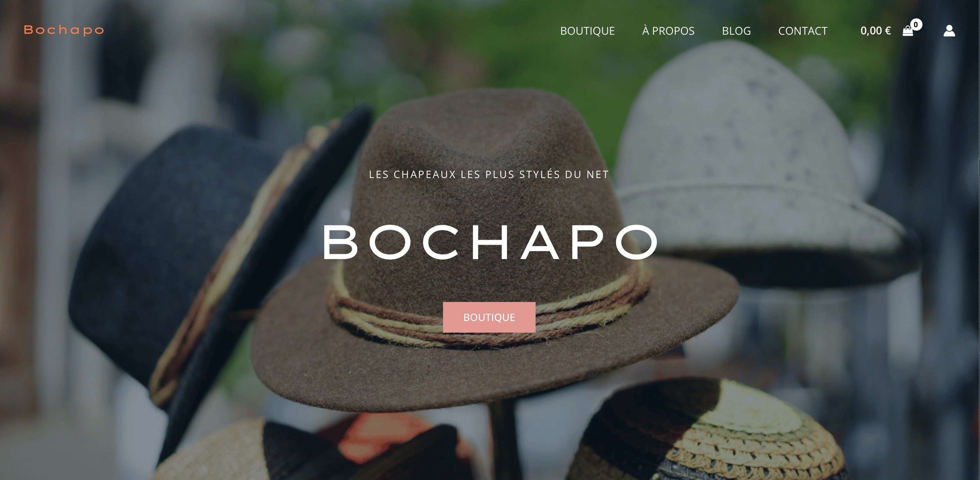Screen dimensions: 980x480
Task: Click the pink BOUTIQUE button
Action: [489, 317]
